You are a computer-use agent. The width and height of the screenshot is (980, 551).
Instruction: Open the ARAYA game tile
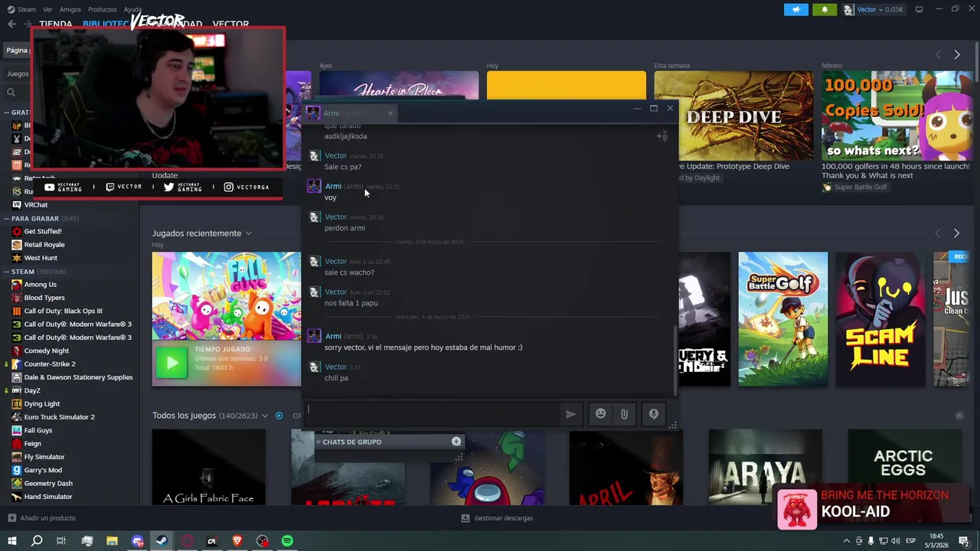tap(765, 467)
